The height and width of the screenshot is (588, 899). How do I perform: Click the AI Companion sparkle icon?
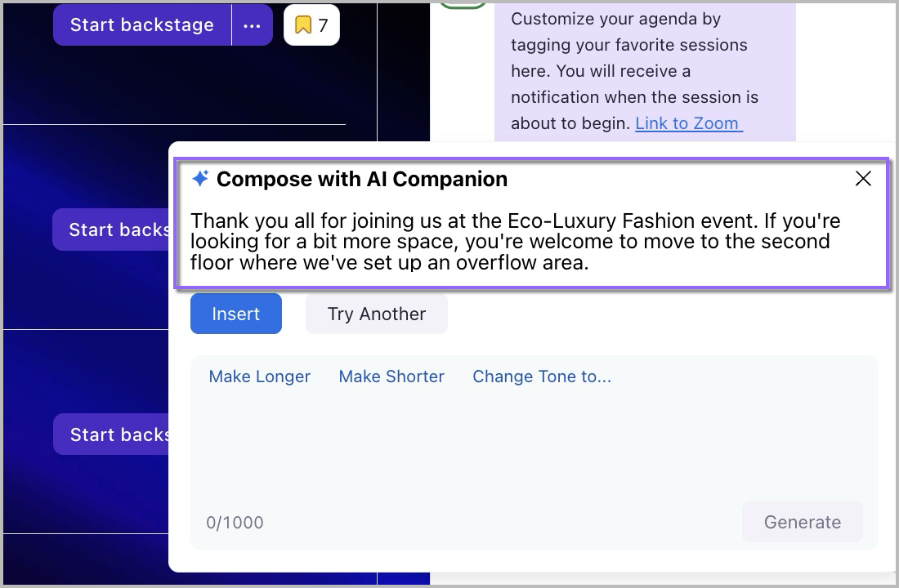click(x=200, y=179)
